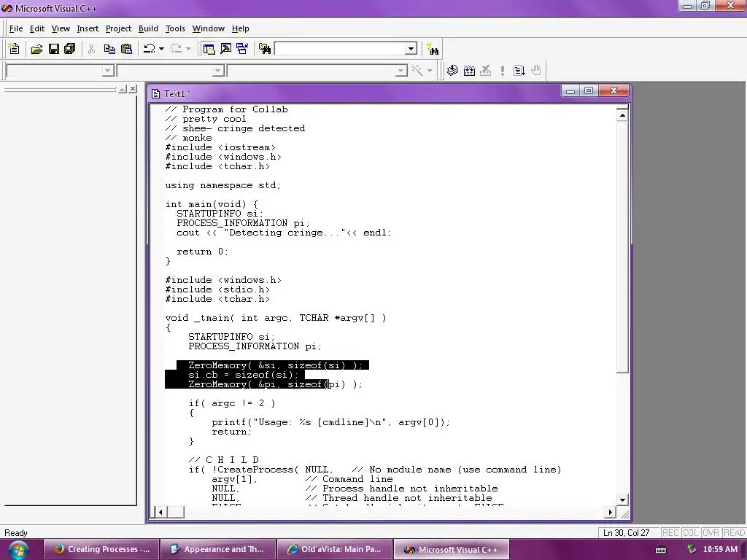The height and width of the screenshot is (560, 747).
Task: Undo the last edit
Action: click(149, 49)
